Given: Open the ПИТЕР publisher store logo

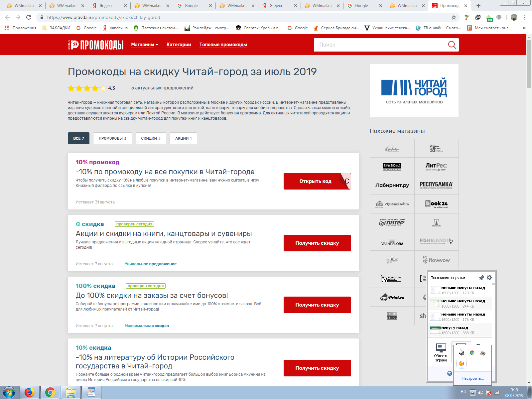Looking at the screenshot, I should [392, 222].
